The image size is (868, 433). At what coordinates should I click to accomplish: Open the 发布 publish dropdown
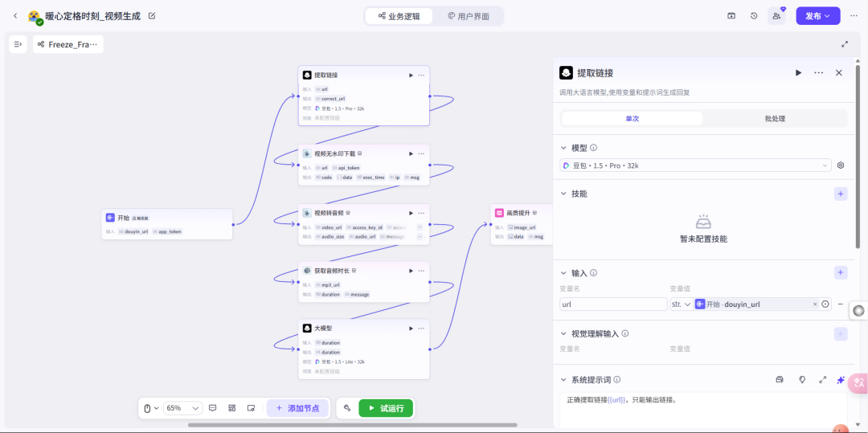pos(818,16)
